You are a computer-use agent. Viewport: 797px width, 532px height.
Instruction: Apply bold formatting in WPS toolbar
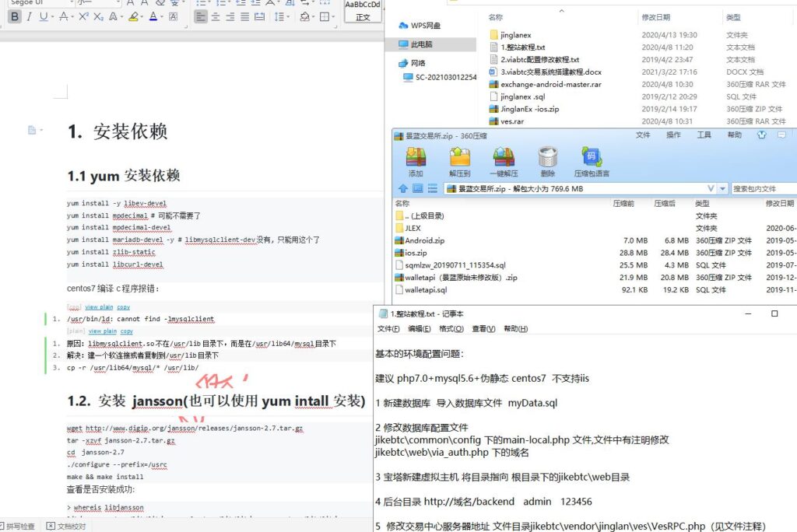(14, 17)
